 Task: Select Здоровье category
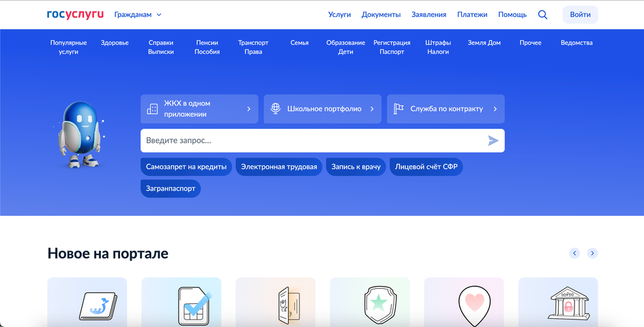click(x=115, y=43)
